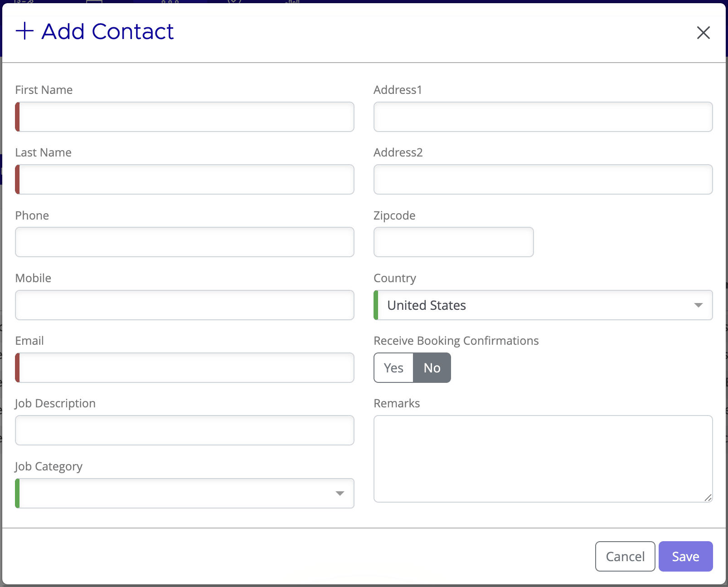Viewport: 728px width, 587px height.
Task: Set Receive Booking Confirmations to No
Action: point(432,367)
